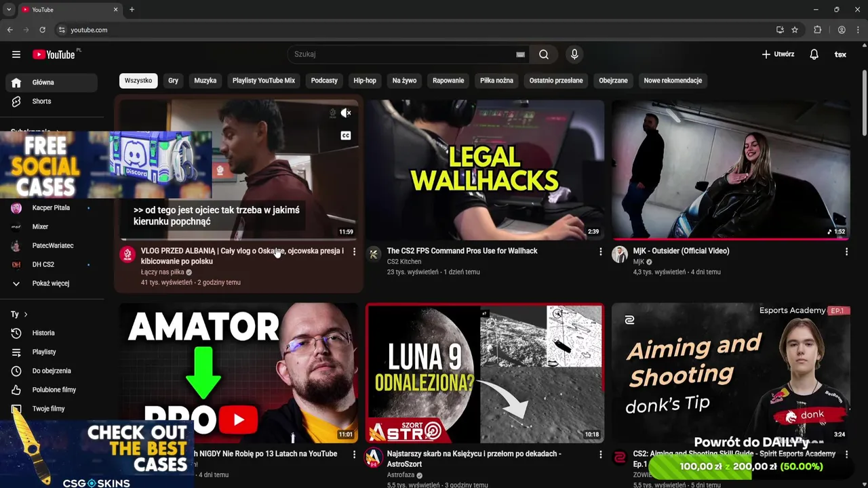
Task: Seek on the video preview progress bar
Action: 239,239
